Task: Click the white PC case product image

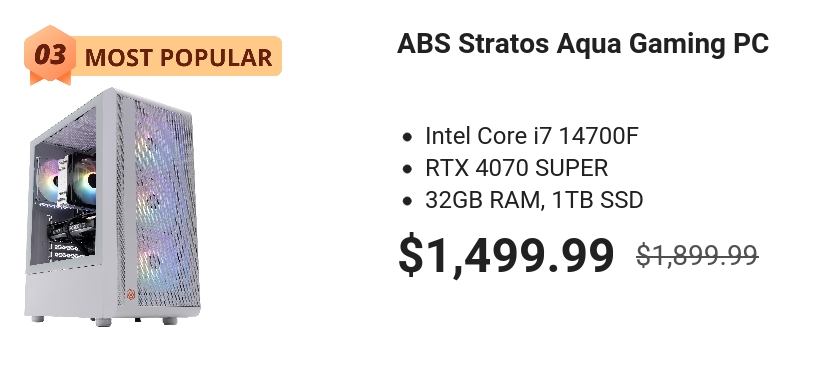Action: (112, 207)
